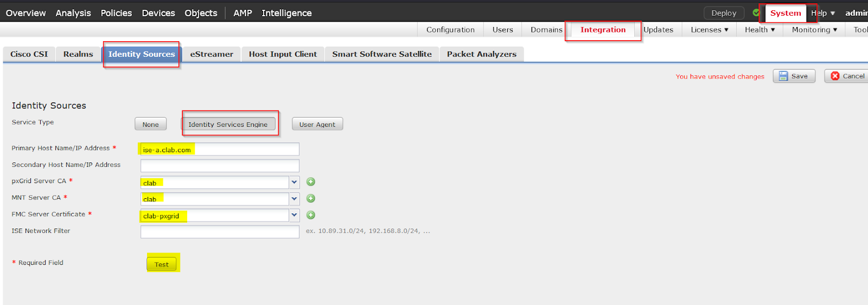Click the Primary Host Name/IP Address field

[x=220, y=150]
